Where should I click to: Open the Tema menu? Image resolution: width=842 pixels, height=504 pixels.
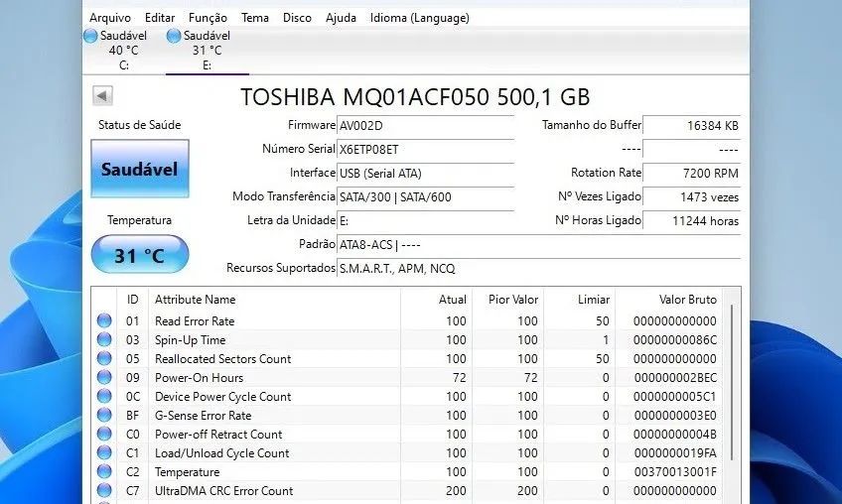tap(255, 18)
